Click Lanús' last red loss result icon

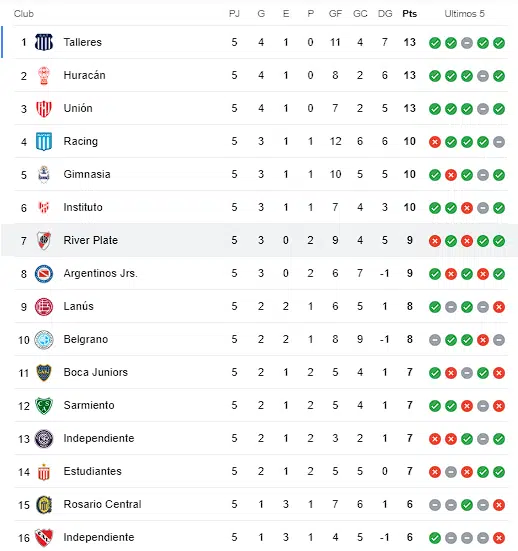499,307
